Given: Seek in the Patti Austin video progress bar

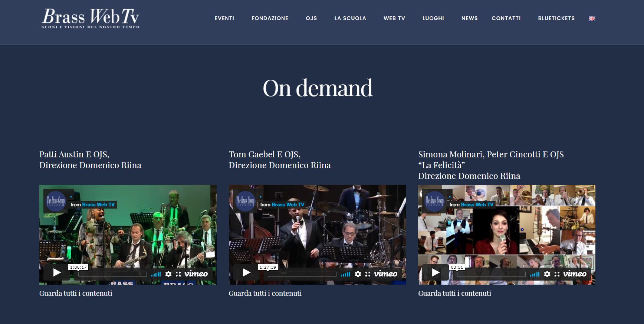Looking at the screenshot, I should point(112,274).
